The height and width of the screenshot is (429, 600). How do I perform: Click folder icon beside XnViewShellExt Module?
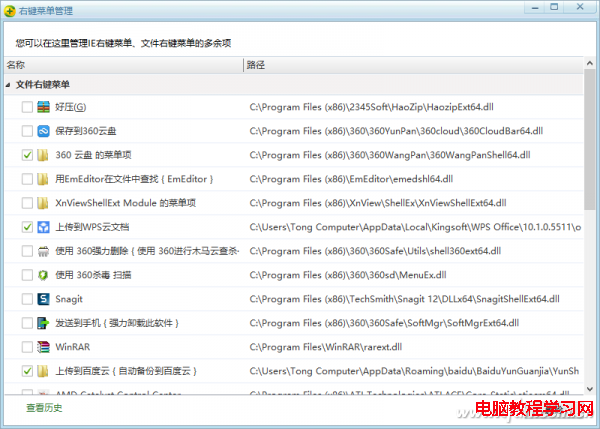click(x=43, y=203)
